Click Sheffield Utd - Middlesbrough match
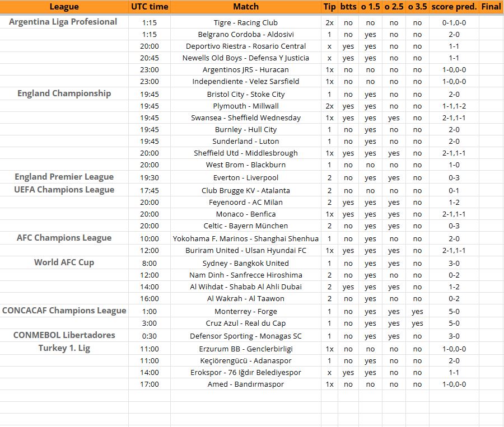 pos(246,153)
